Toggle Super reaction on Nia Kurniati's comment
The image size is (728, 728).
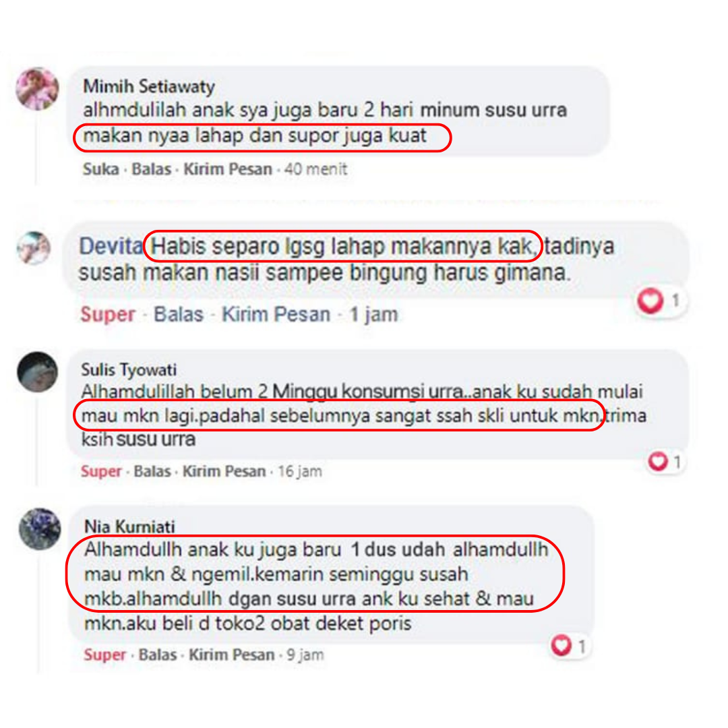pyautogui.click(x=104, y=655)
